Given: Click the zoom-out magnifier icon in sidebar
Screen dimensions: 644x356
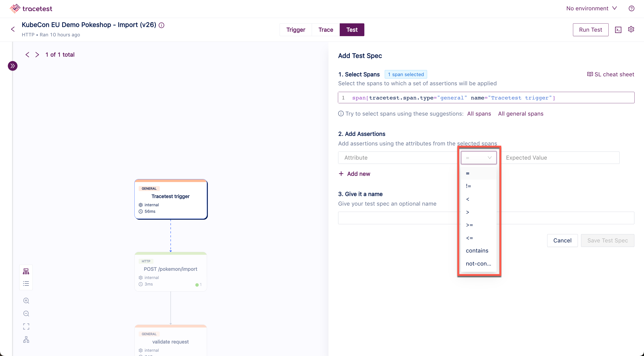Looking at the screenshot, I should [x=26, y=313].
